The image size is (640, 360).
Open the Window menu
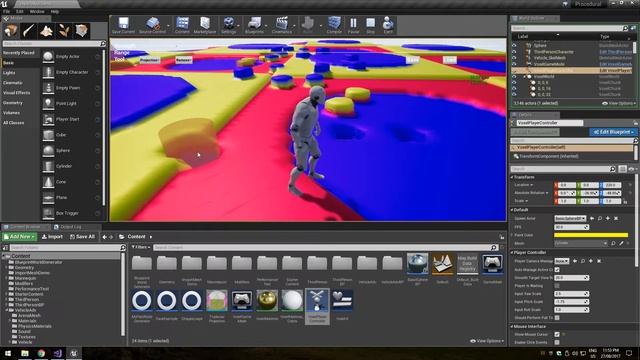pos(37,11)
